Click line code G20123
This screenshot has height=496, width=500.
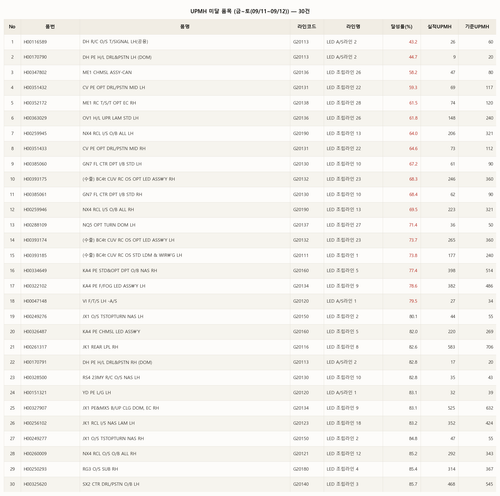[x=301, y=423]
